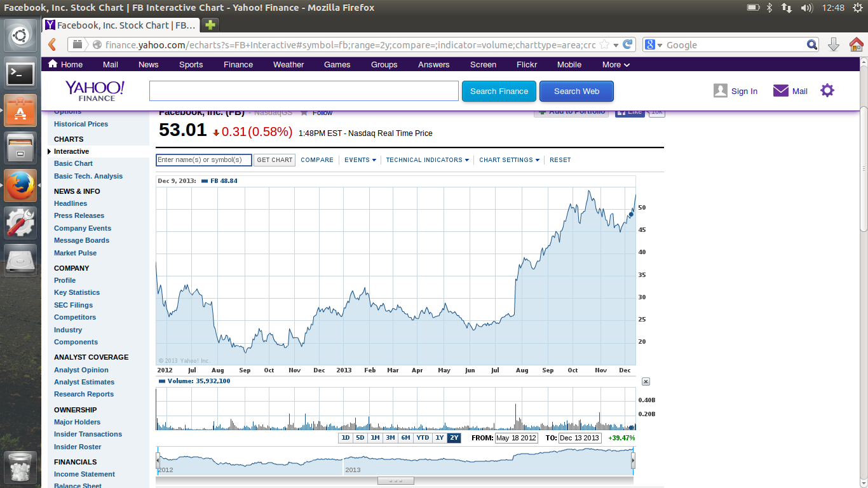Click the Yahoo Finance logo
This screenshot has width=868, height=488.
point(95,90)
